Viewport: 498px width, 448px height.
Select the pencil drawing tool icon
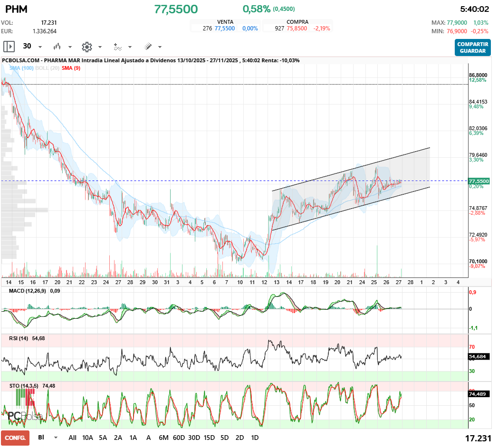coord(148,47)
